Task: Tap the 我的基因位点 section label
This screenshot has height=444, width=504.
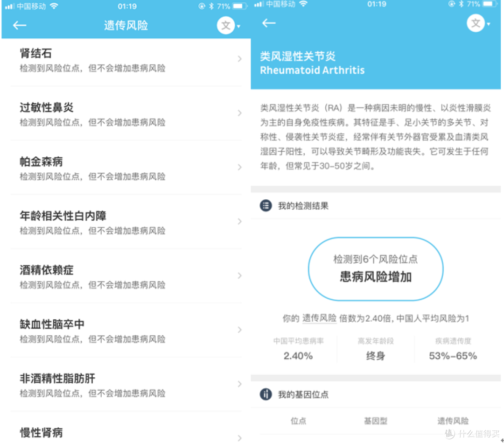Action: pyautogui.click(x=303, y=395)
